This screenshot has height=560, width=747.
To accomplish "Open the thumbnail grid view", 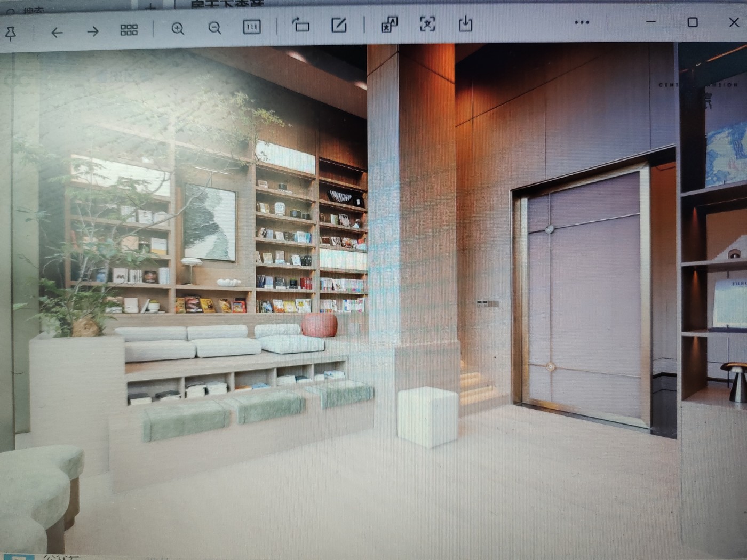I will click(x=129, y=30).
